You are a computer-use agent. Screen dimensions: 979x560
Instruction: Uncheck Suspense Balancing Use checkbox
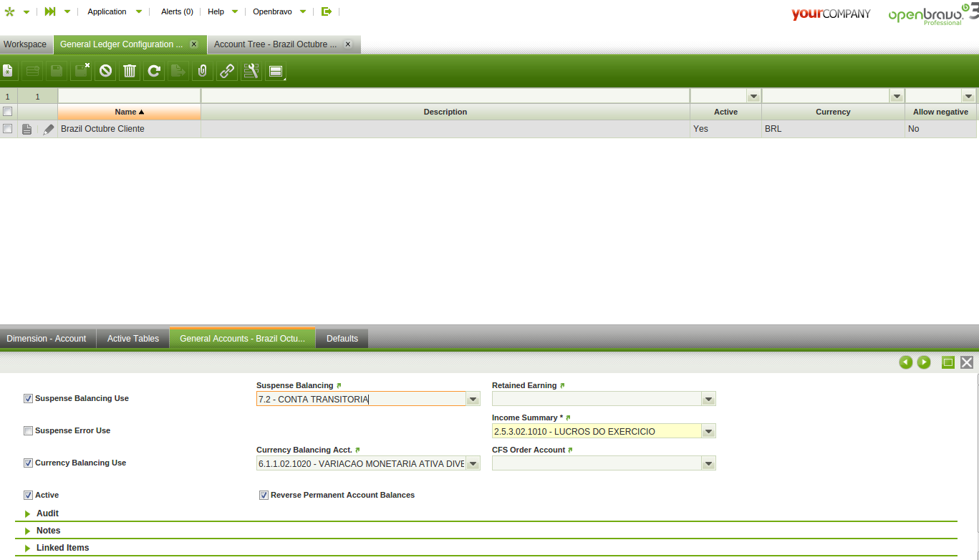[x=28, y=399]
